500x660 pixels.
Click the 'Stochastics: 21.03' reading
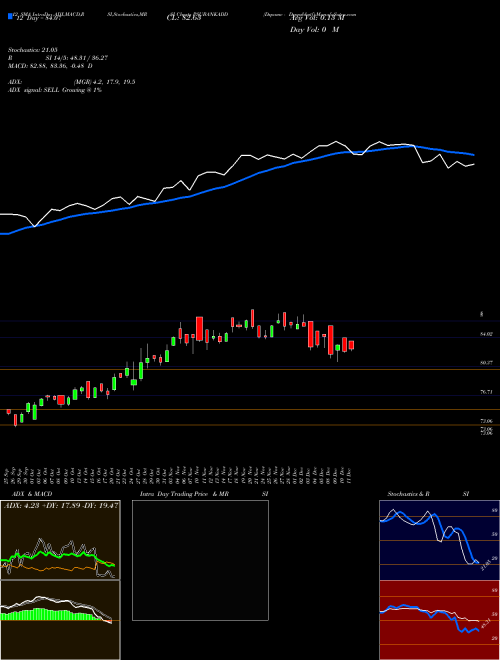(33, 50)
